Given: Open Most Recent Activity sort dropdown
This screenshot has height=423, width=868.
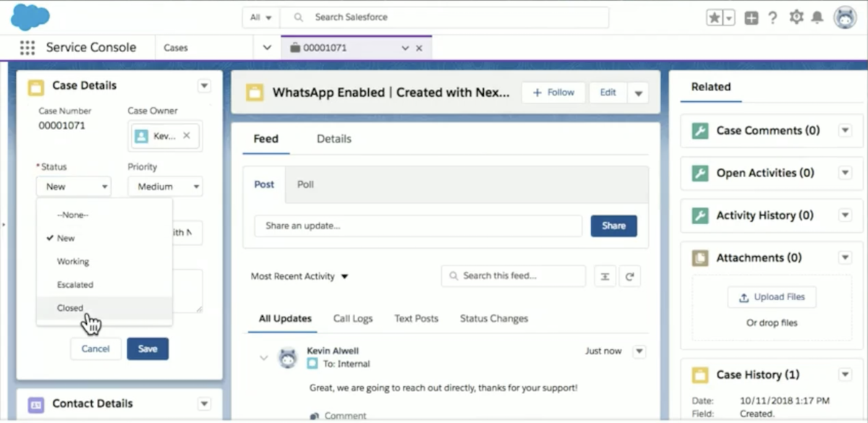Looking at the screenshot, I should pyautogui.click(x=299, y=276).
